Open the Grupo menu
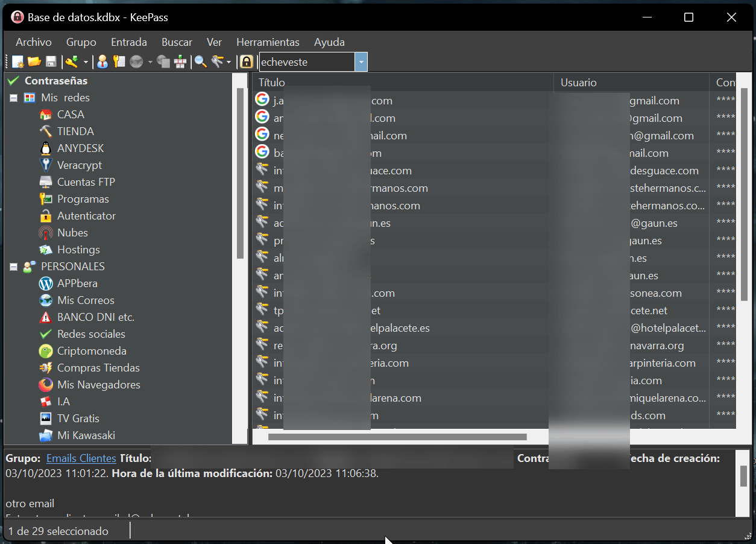 81,42
